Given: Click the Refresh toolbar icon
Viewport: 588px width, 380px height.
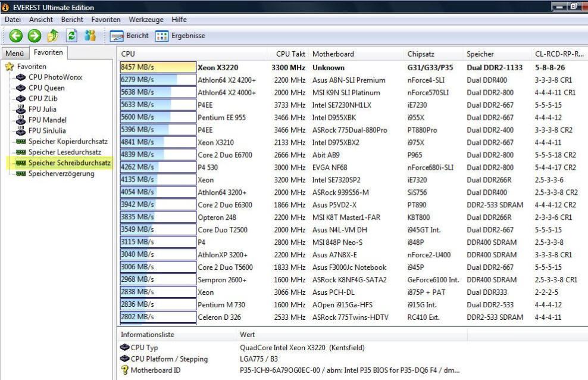Looking at the screenshot, I should coord(71,36).
